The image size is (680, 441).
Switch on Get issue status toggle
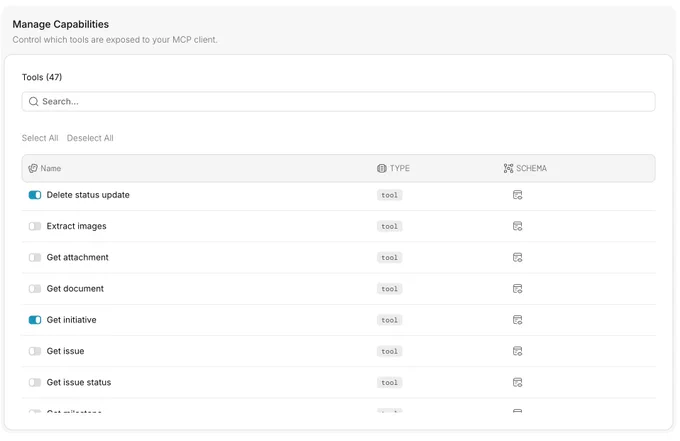35,382
